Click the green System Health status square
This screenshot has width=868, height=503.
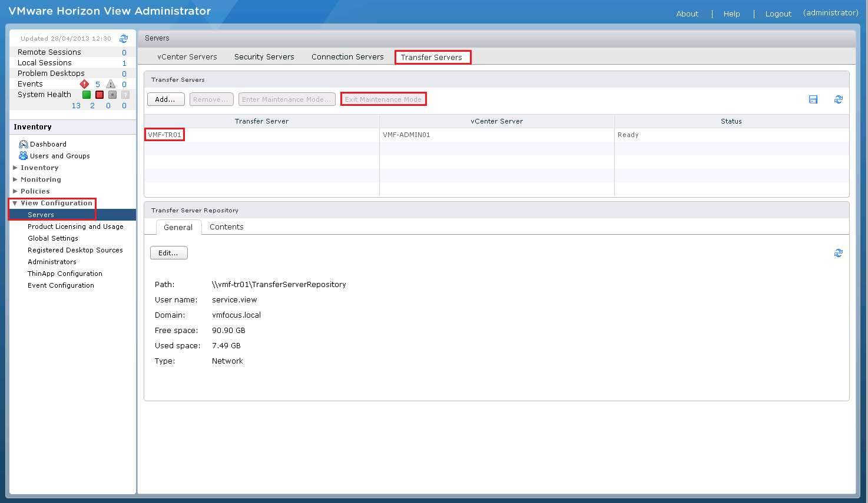(x=87, y=95)
